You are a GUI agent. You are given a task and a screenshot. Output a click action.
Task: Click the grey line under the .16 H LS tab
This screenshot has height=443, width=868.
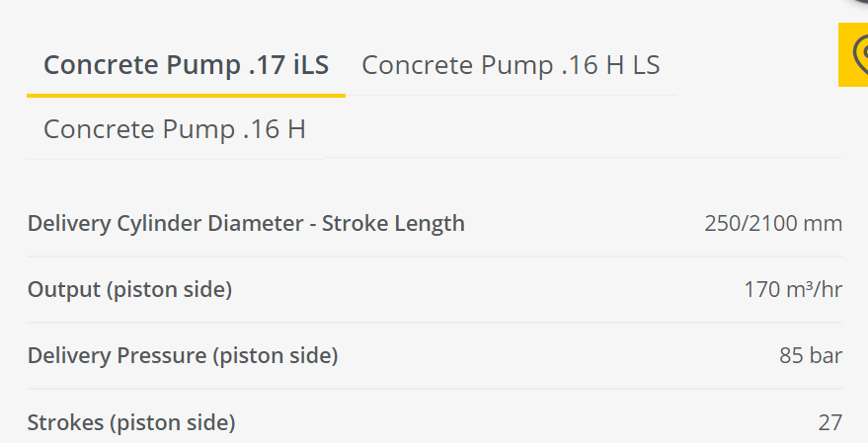[511, 95]
